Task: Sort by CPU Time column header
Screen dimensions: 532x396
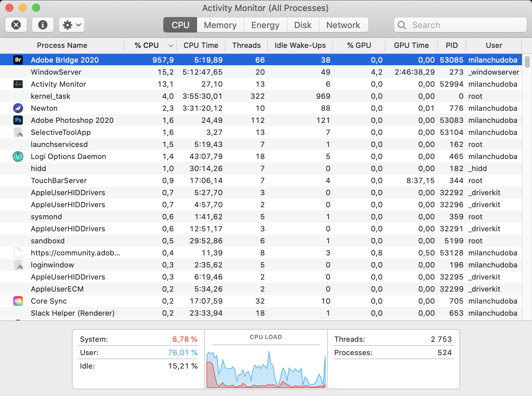Action: [x=201, y=45]
